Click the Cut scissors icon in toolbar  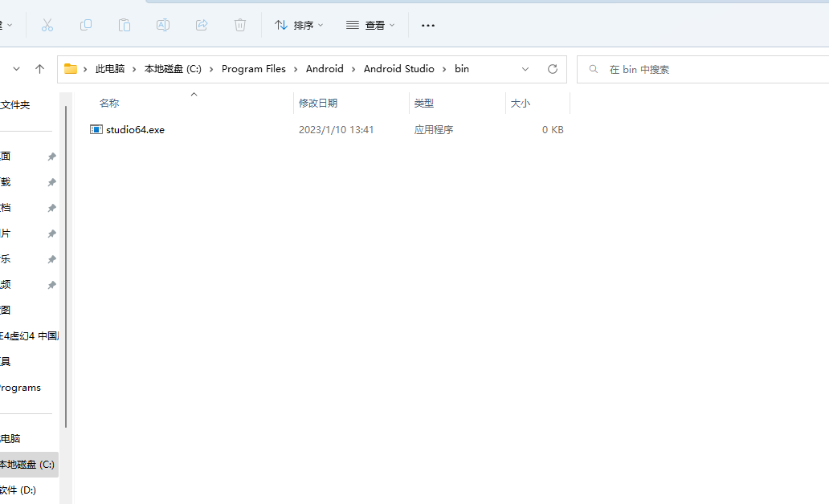47,25
